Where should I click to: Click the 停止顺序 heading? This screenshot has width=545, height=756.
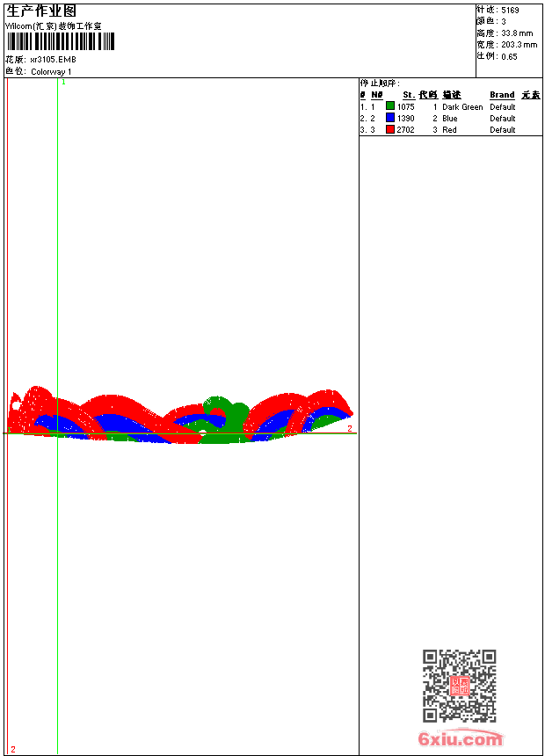coord(380,84)
